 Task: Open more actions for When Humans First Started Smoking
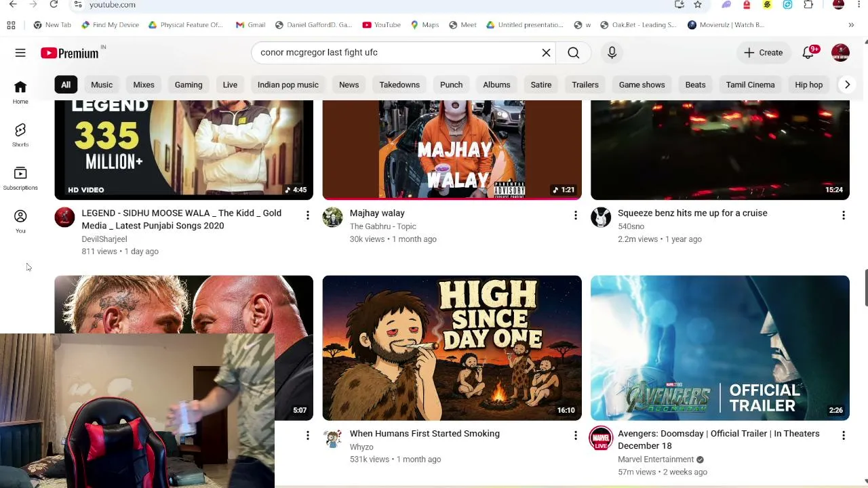pyautogui.click(x=576, y=435)
